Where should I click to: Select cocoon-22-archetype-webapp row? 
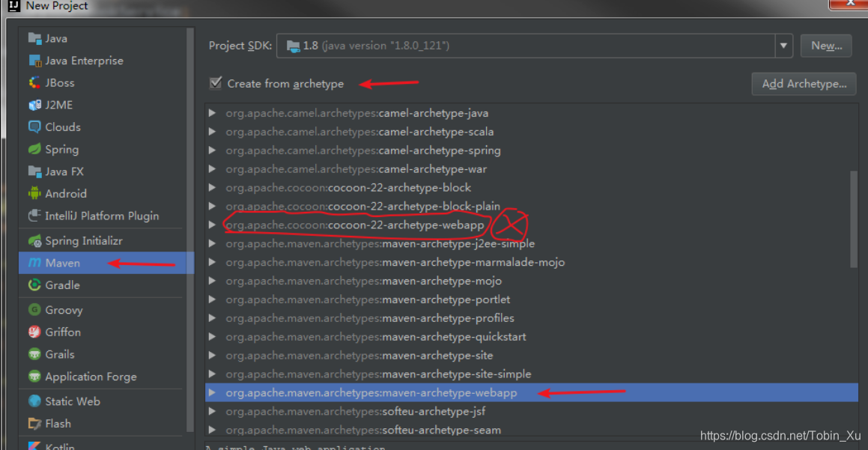coord(532,225)
